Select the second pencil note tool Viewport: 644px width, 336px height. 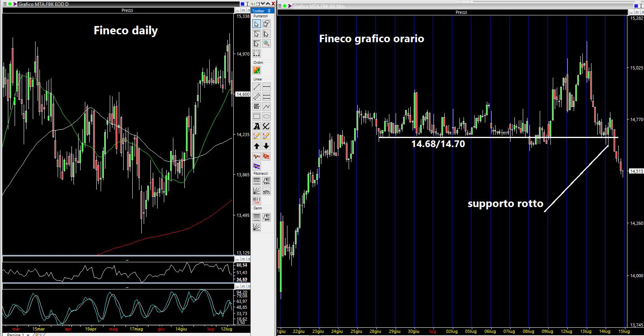(x=267, y=136)
